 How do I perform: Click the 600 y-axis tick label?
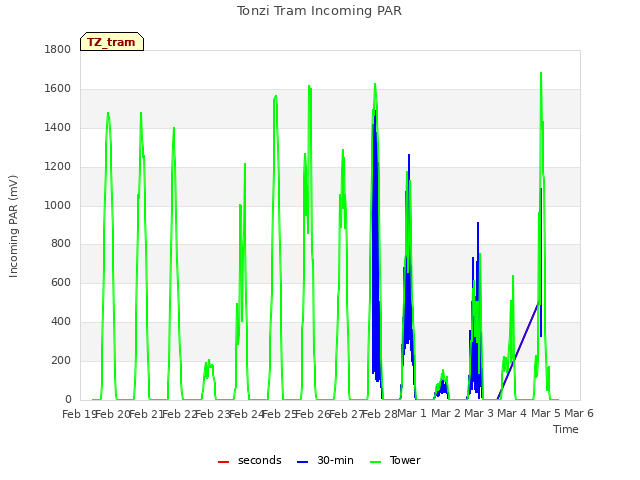61,282
